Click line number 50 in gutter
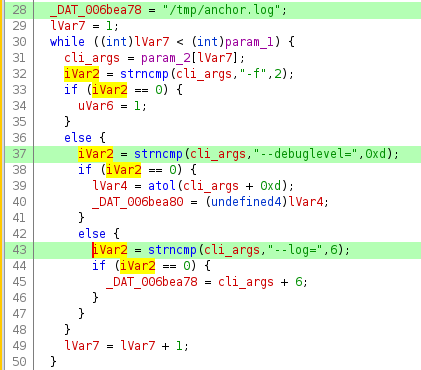The image size is (421, 370). click(19, 362)
